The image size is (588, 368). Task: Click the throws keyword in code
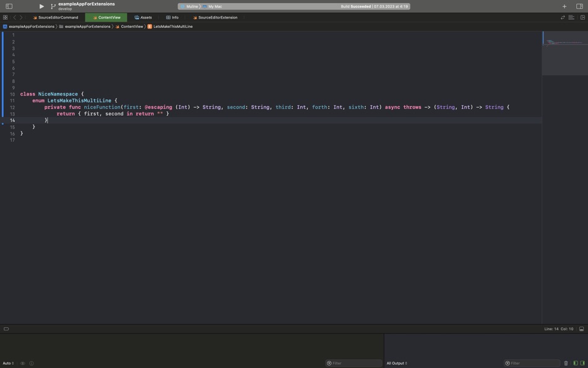click(412, 107)
